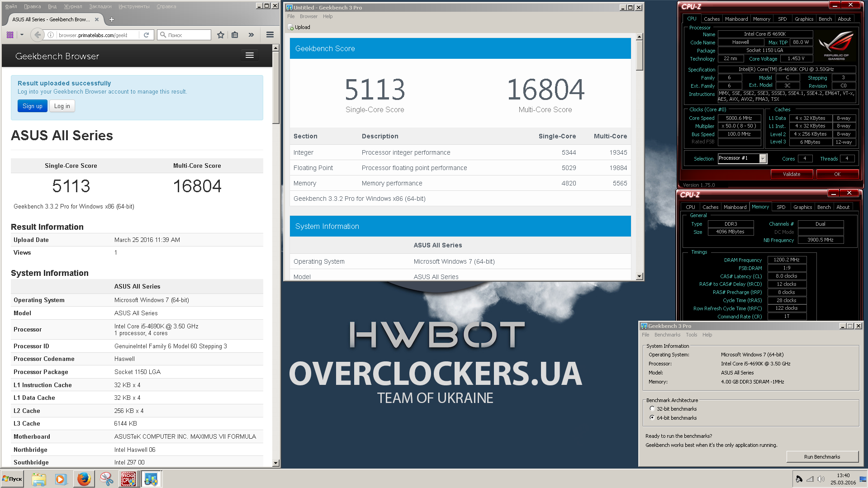This screenshot has width=868, height=488.
Task: Open the Журнал menu in Firefox
Action: [73, 6]
